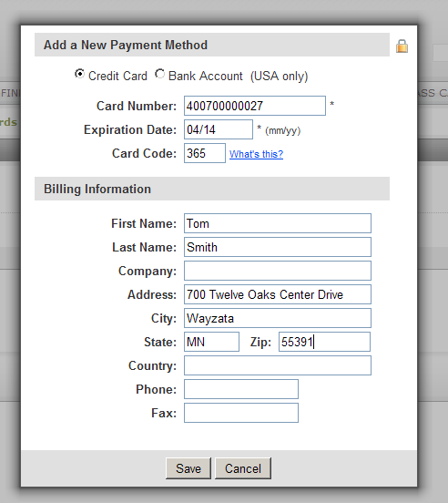
Task: Click the Zip field containing 55391
Action: tap(324, 342)
